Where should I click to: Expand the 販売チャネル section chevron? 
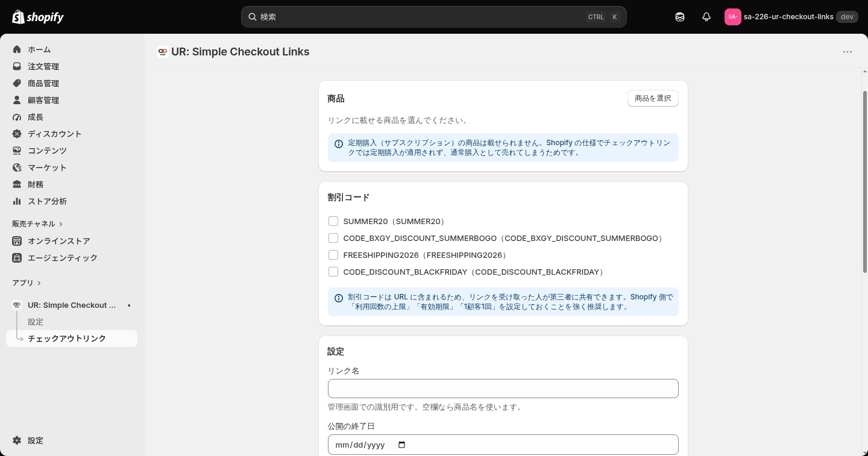(61, 224)
